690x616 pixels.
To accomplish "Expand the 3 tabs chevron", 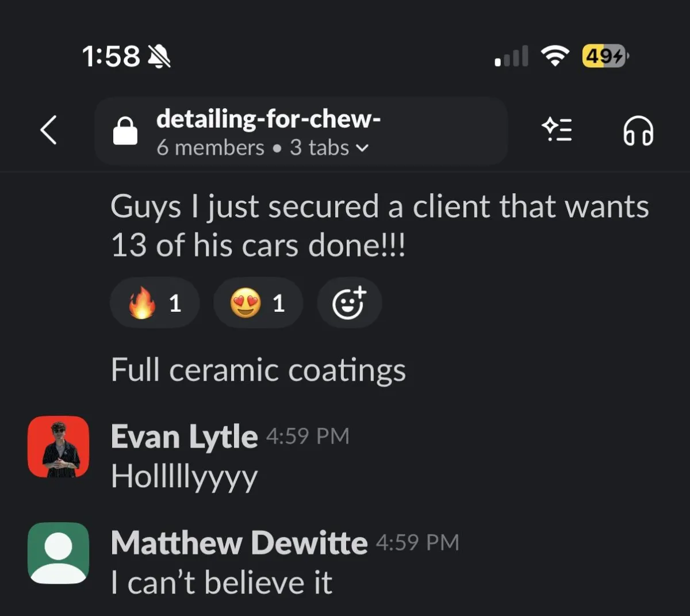I will [x=362, y=148].
